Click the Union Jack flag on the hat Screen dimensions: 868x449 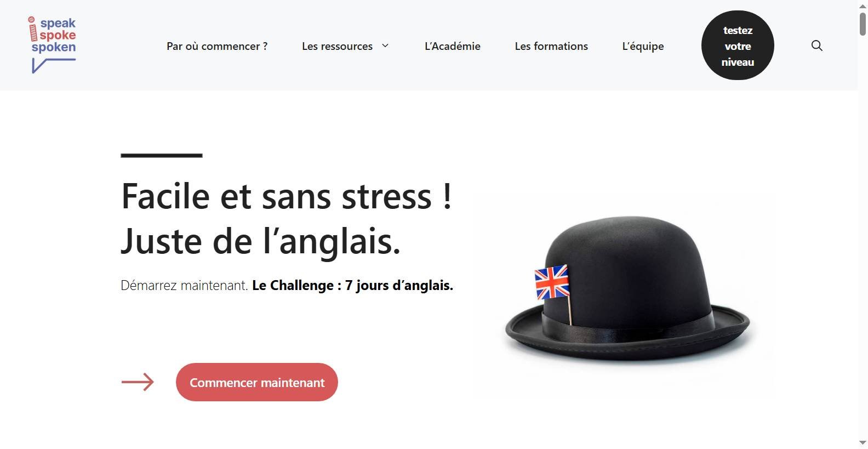[552, 282]
